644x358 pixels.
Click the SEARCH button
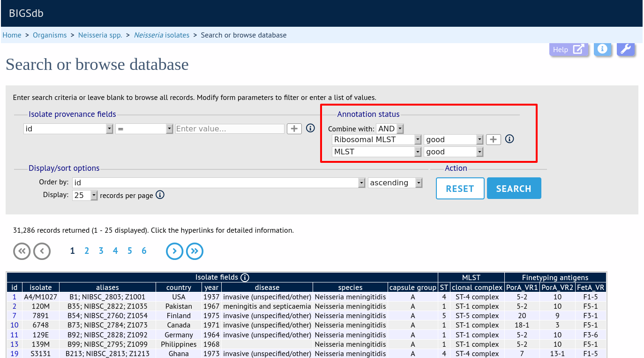(514, 188)
